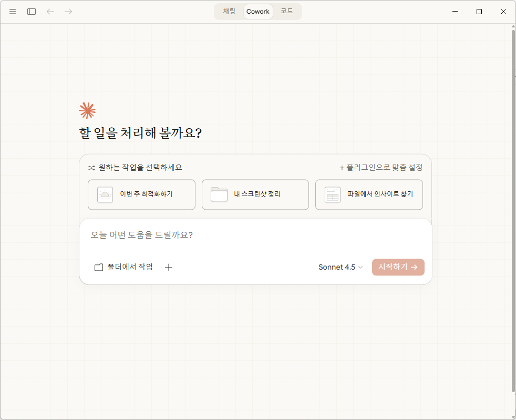Switch to the 코드 tab
Image resolution: width=516 pixels, height=420 pixels.
pyautogui.click(x=286, y=11)
